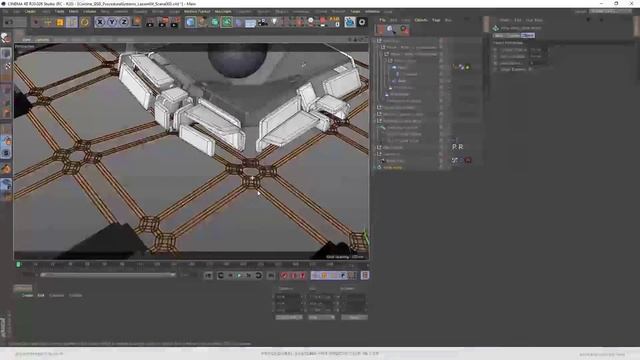Click the black ring icon at toolbar end
The width and height of the screenshot is (640, 360).
(362, 22)
